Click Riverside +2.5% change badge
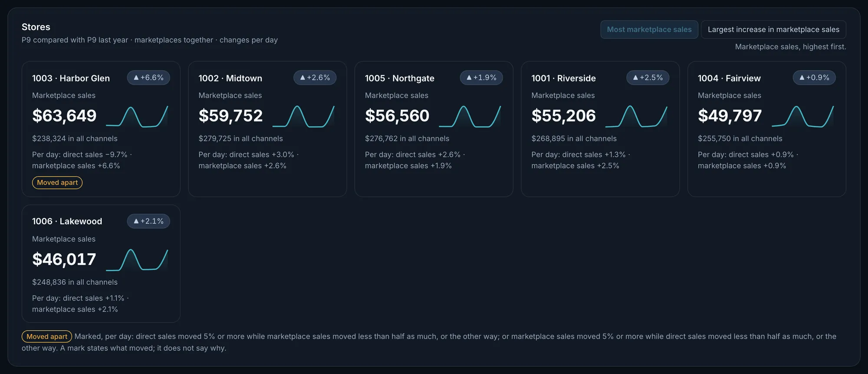The width and height of the screenshot is (868, 374). [648, 78]
